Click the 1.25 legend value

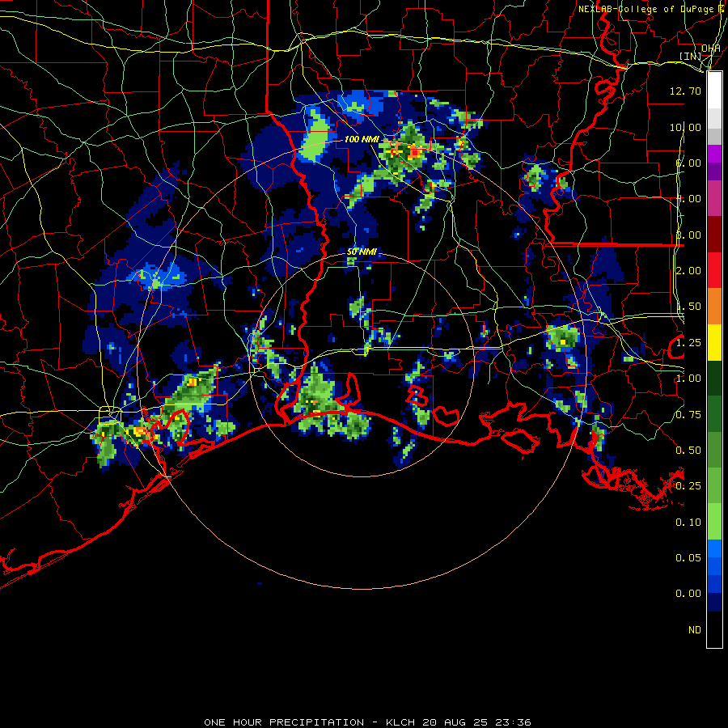point(688,343)
